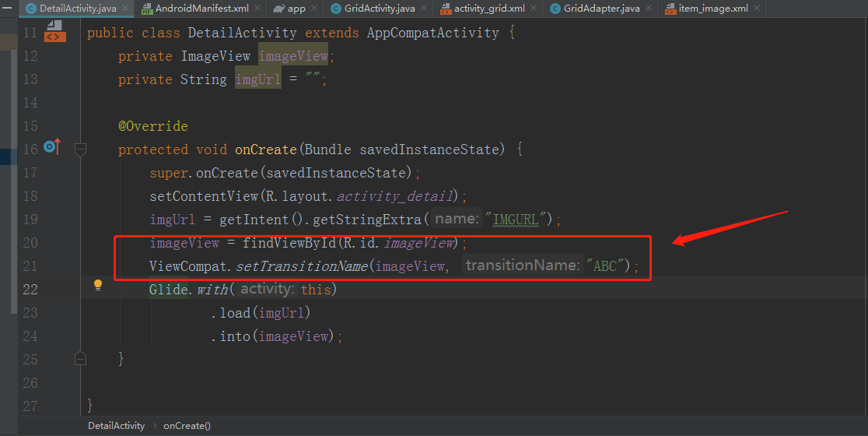This screenshot has width=868, height=436.
Task: Close the GridAdapter.java tab
Action: [x=649, y=9]
